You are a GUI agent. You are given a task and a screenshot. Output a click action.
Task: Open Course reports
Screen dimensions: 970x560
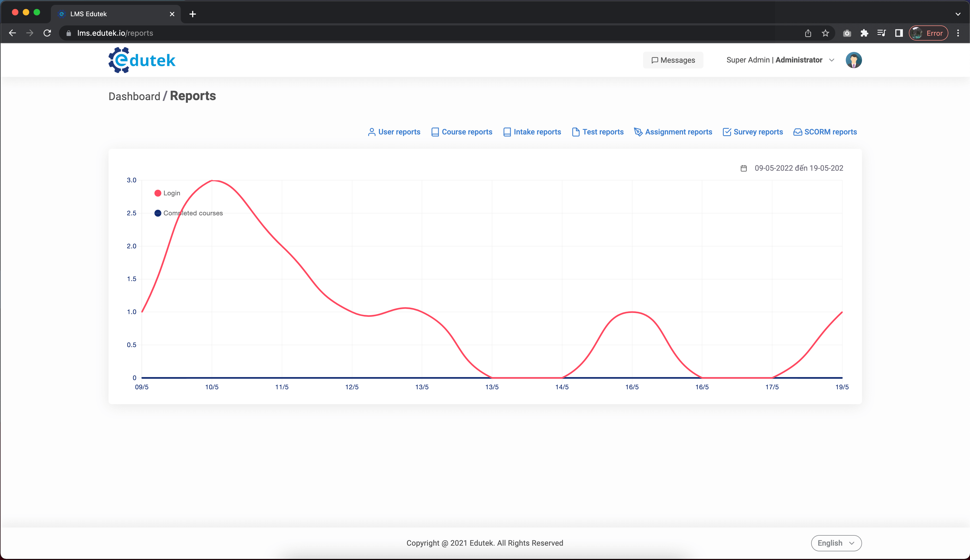(462, 132)
